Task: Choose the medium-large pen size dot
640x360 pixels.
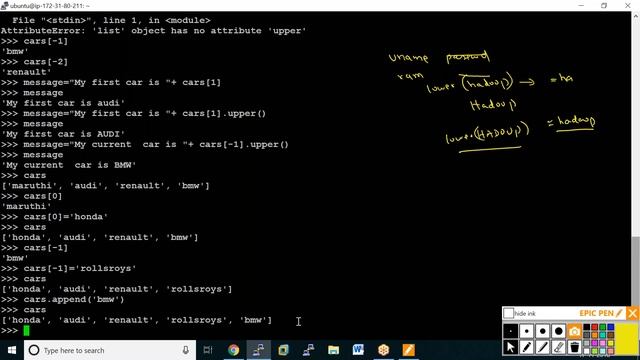Action: point(542,331)
